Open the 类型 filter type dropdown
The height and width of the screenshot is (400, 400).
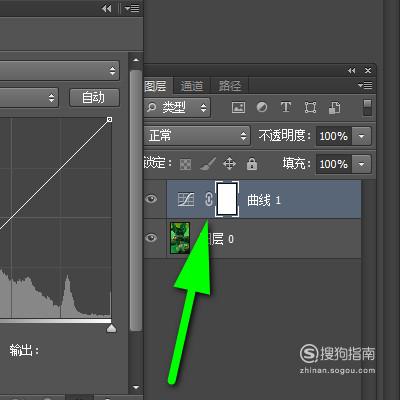(x=177, y=107)
